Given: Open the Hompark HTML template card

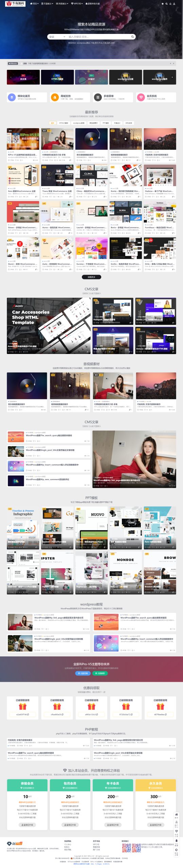Looking at the screenshot, I should pos(113,312).
